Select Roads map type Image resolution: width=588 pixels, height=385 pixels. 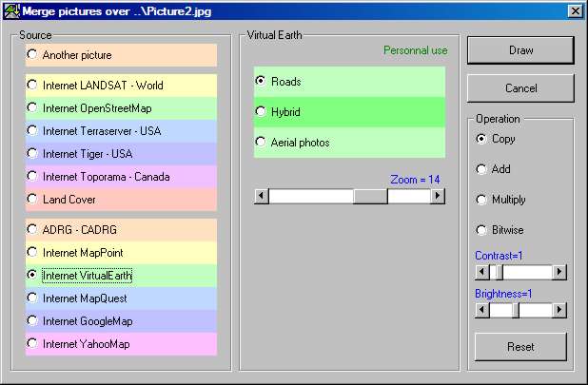pyautogui.click(x=349, y=82)
